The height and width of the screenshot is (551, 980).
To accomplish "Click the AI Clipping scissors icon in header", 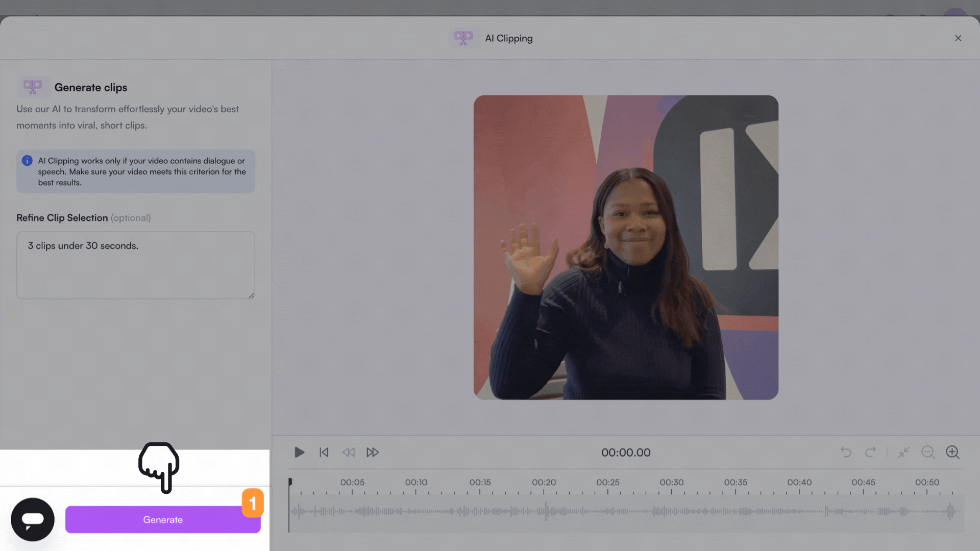I will pyautogui.click(x=463, y=38).
